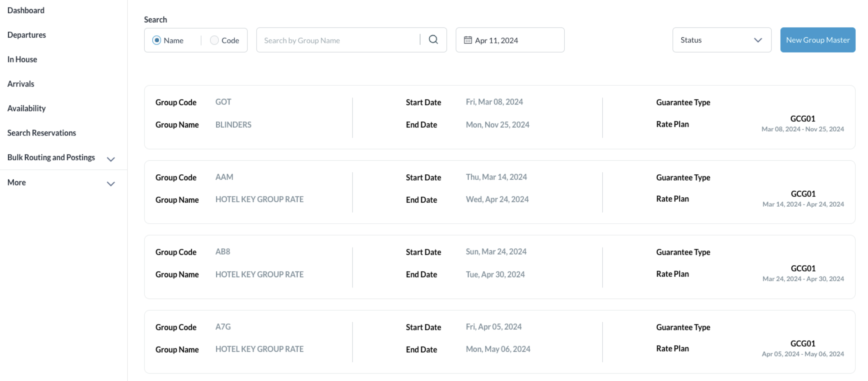Screen dimensions: 868x381
Task: Select the Name search radio button
Action: pyautogui.click(x=157, y=40)
